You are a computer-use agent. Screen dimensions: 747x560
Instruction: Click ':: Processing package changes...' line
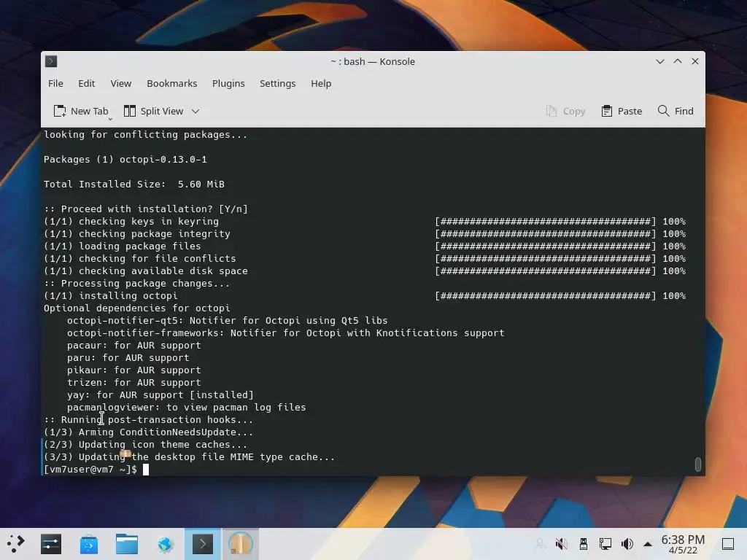point(136,284)
